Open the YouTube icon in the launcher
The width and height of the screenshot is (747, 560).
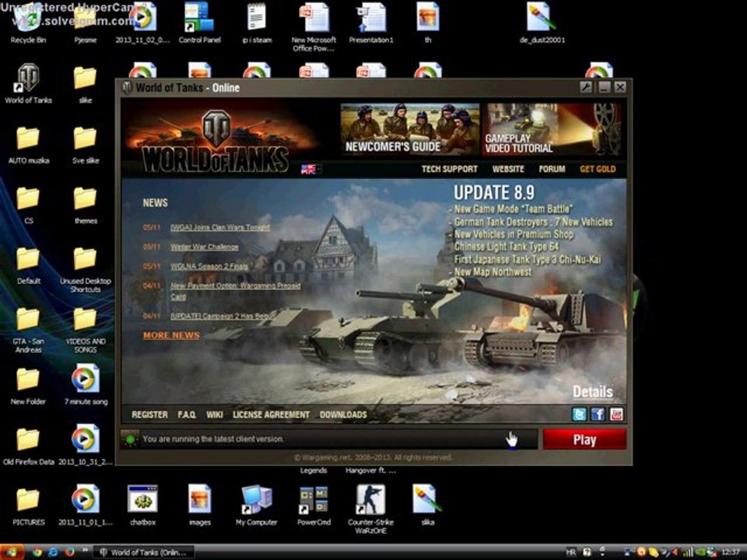(x=616, y=414)
